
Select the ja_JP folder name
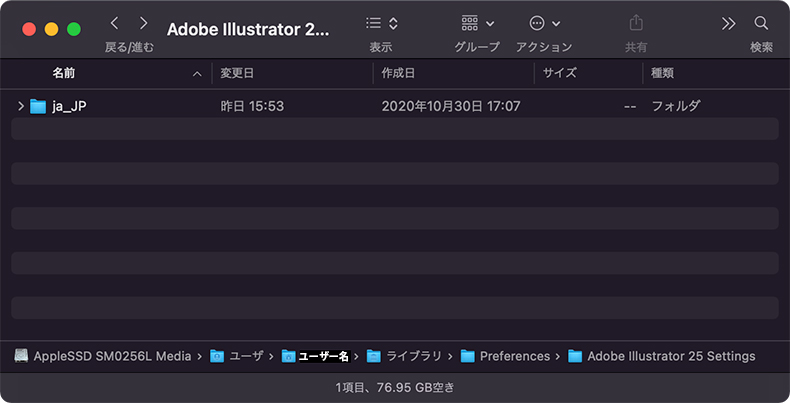coord(69,106)
